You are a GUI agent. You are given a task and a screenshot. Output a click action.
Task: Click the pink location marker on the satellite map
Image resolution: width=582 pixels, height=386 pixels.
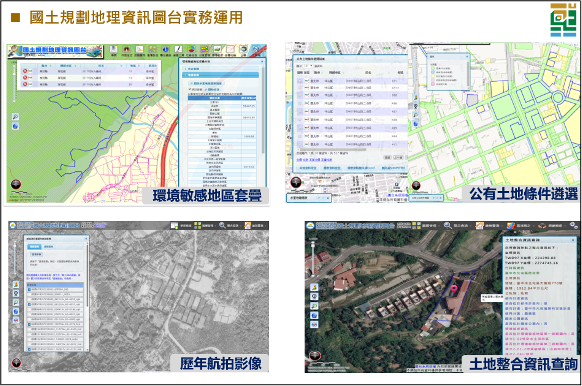454,289
